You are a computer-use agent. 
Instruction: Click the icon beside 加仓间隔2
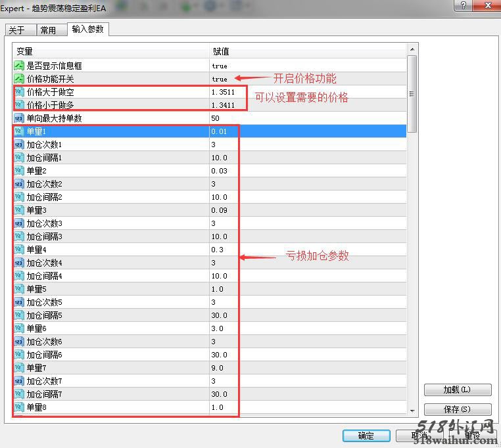[19, 197]
